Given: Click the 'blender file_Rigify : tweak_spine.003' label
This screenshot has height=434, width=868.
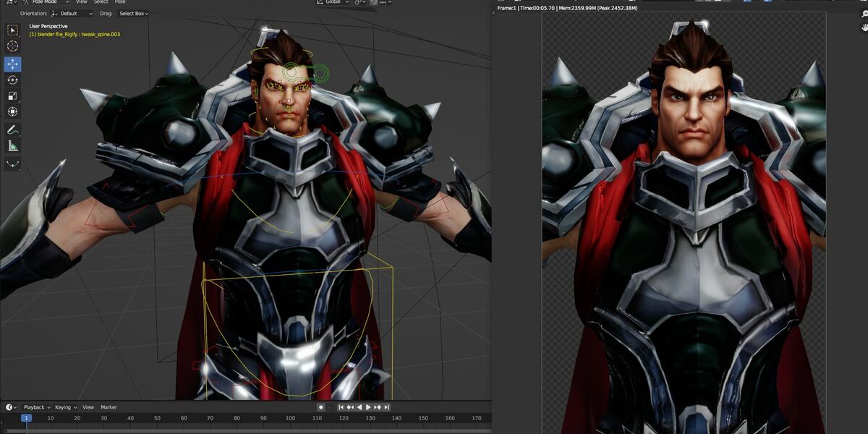Looking at the screenshot, I should 75,34.
